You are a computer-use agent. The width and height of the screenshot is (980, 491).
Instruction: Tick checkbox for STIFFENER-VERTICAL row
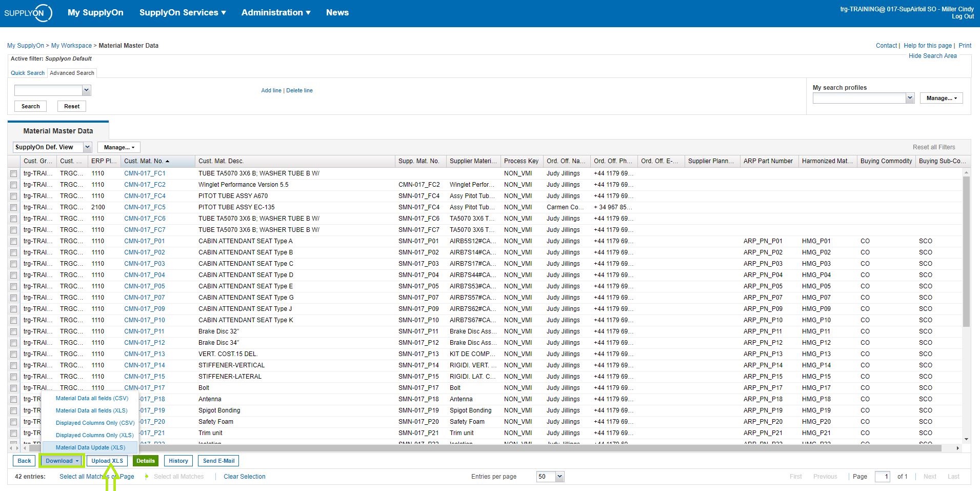(x=13, y=365)
